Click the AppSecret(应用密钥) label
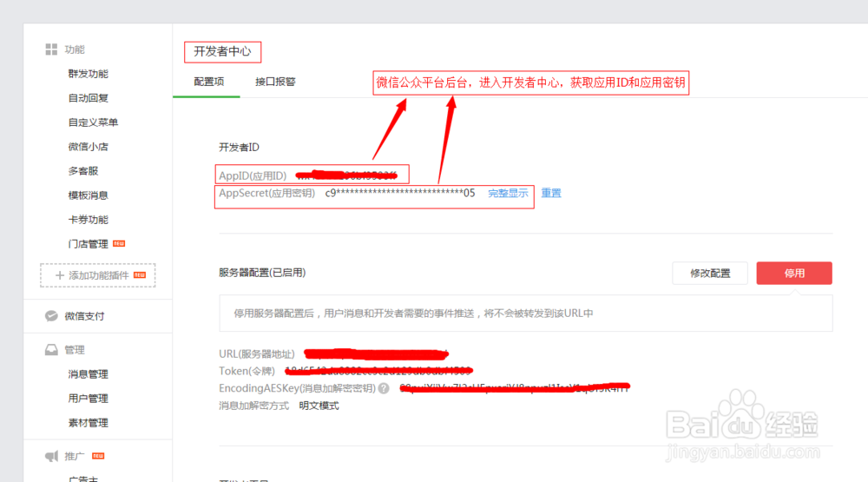Image resolution: width=868 pixels, height=482 pixels. coord(266,194)
